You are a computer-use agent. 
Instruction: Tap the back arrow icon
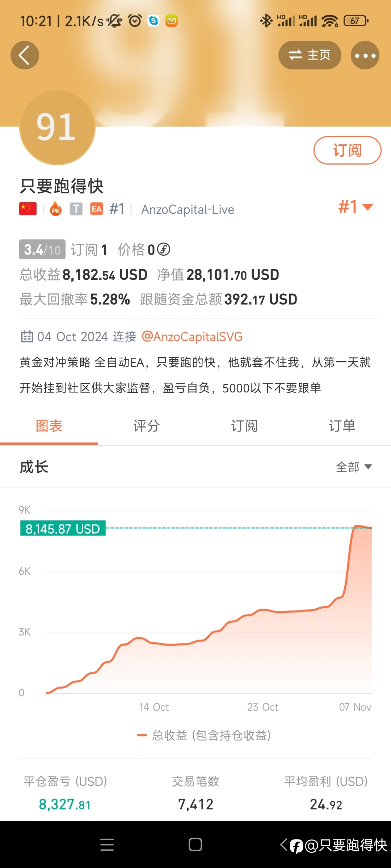tap(25, 55)
